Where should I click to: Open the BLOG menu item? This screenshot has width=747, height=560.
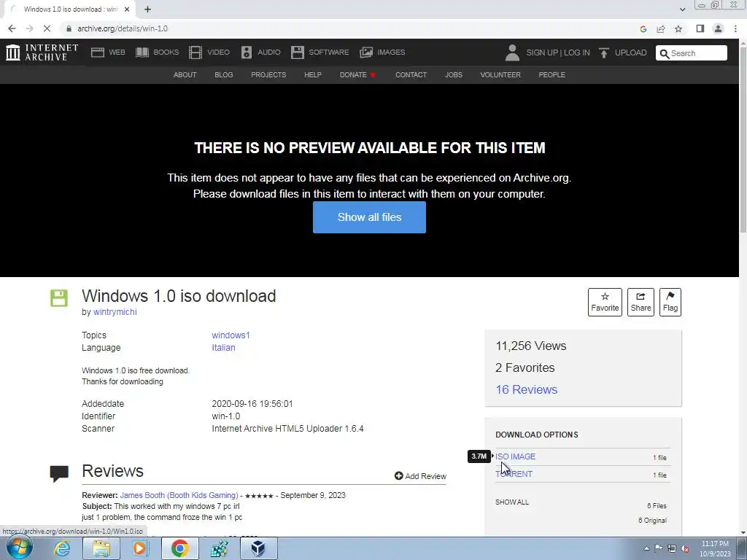pos(223,75)
